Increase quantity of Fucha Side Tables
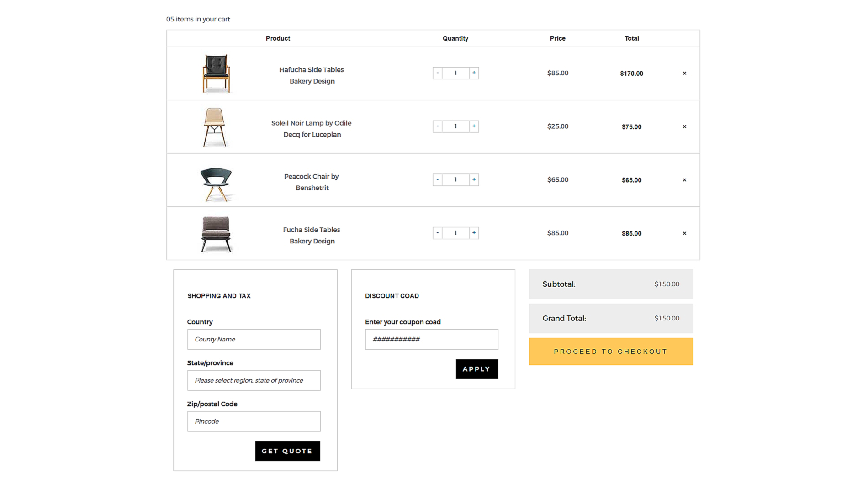This screenshot has width=868, height=478. [x=474, y=233]
